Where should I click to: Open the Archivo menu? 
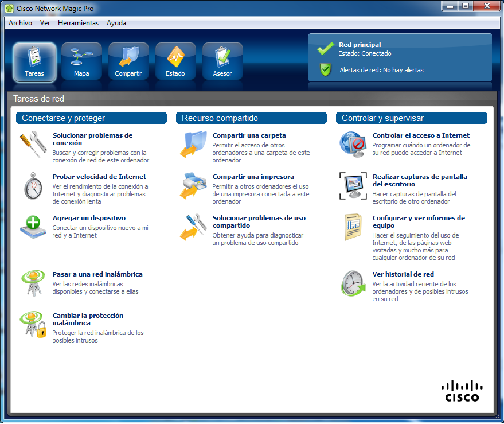point(20,23)
